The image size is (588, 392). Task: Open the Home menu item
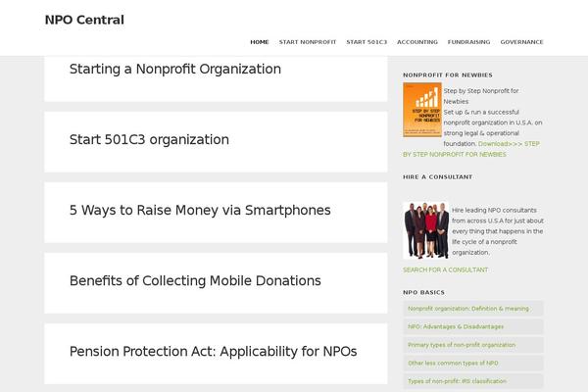(x=259, y=42)
